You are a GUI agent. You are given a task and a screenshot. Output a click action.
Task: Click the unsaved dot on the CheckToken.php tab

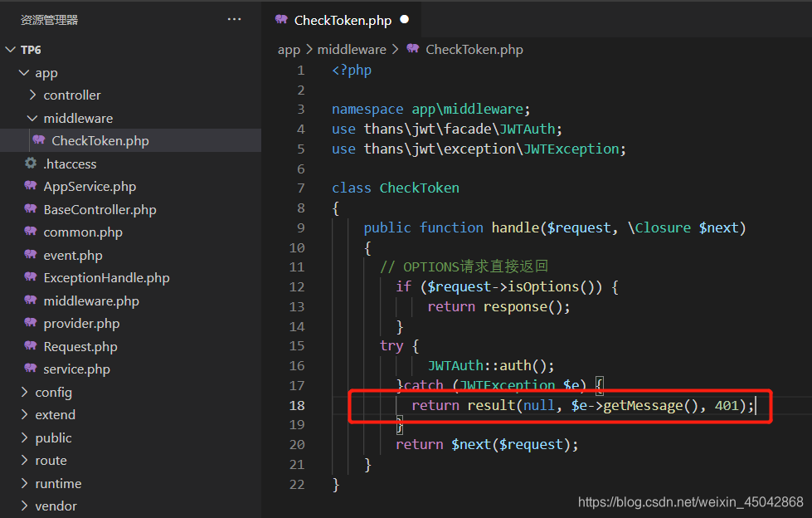405,20
